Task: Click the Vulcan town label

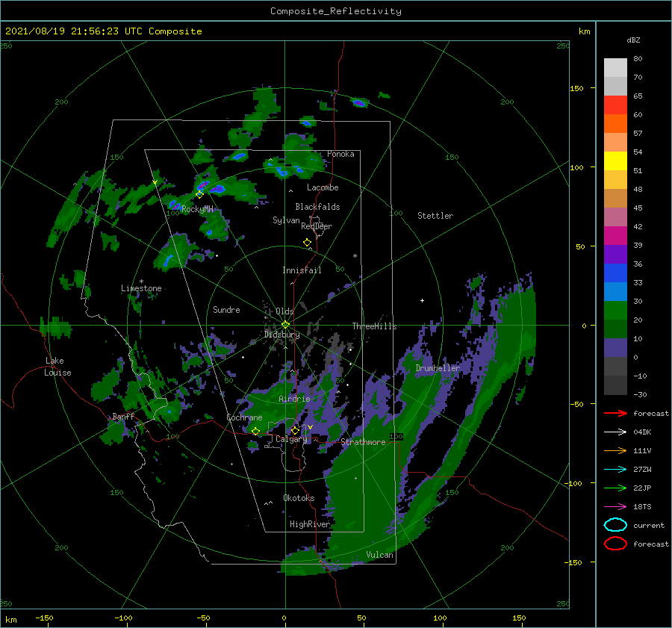Action: point(379,555)
